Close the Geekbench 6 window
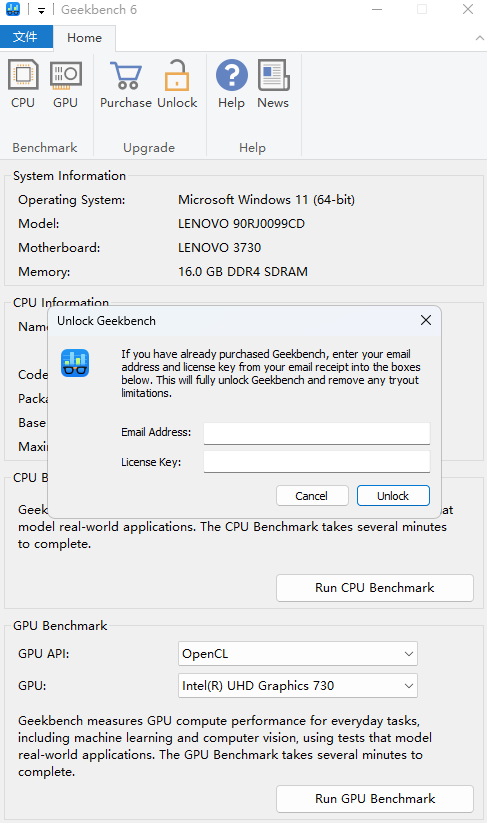Screen dimensions: 487x823 click(x=468, y=9)
